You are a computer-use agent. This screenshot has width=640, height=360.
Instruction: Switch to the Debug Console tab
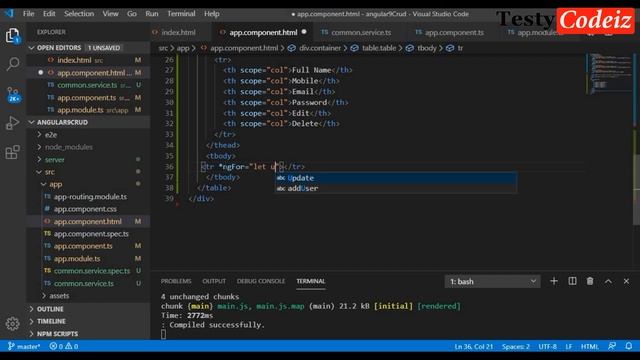click(x=261, y=281)
